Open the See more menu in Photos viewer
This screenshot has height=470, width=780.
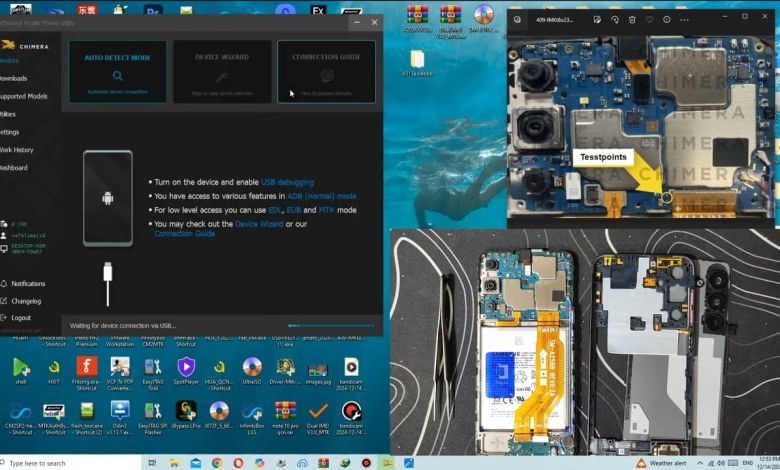[684, 19]
